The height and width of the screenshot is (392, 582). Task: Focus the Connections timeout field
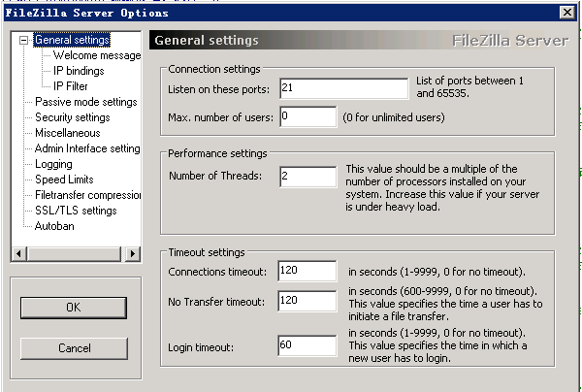point(307,271)
